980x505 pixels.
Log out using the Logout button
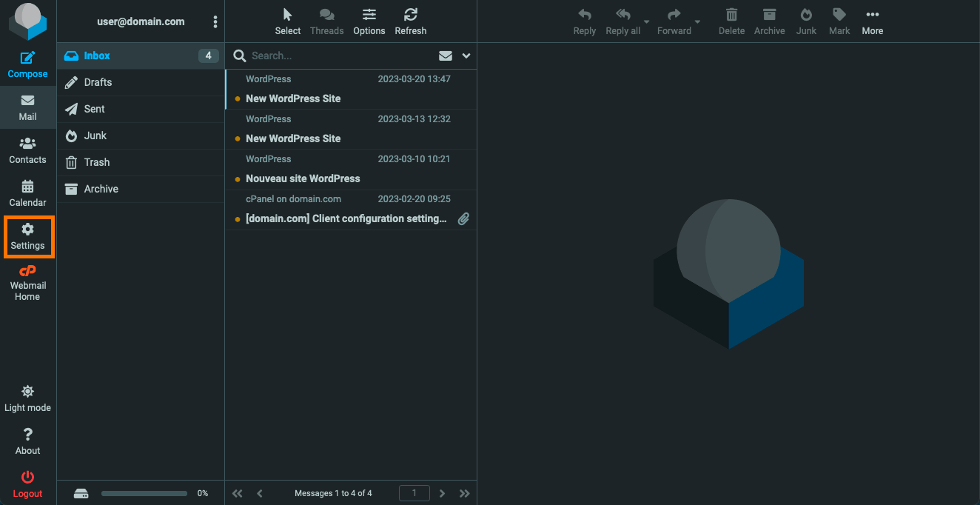coord(27,484)
